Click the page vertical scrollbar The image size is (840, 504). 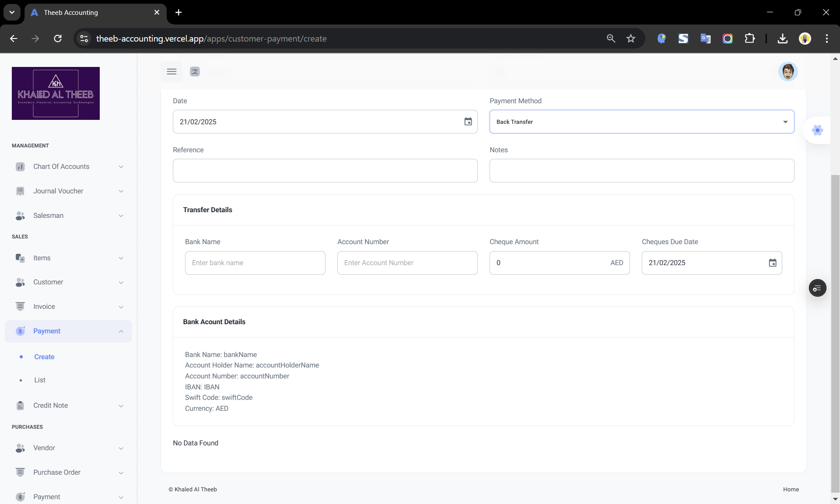point(835,333)
